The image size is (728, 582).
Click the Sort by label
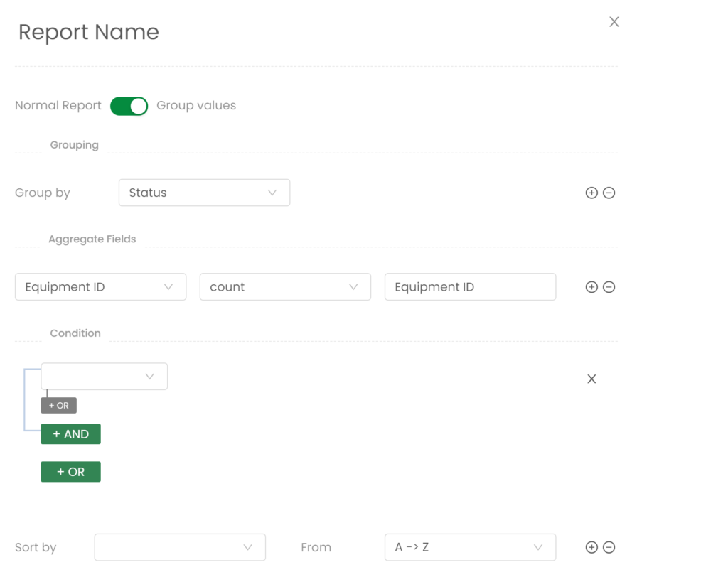pos(36,548)
